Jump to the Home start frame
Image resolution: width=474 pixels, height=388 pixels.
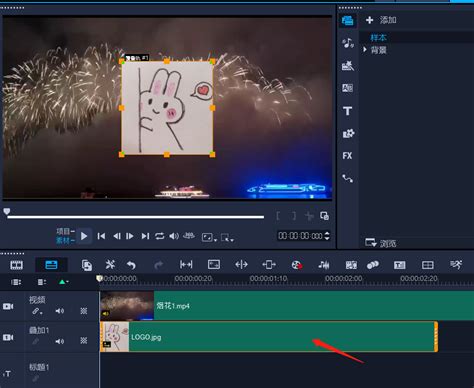coord(101,236)
